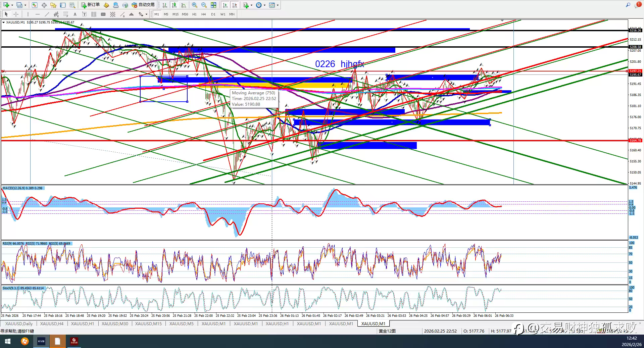The width and height of the screenshot is (644, 348).
Task: Switch to the H4 timeframe
Action: 204,14
